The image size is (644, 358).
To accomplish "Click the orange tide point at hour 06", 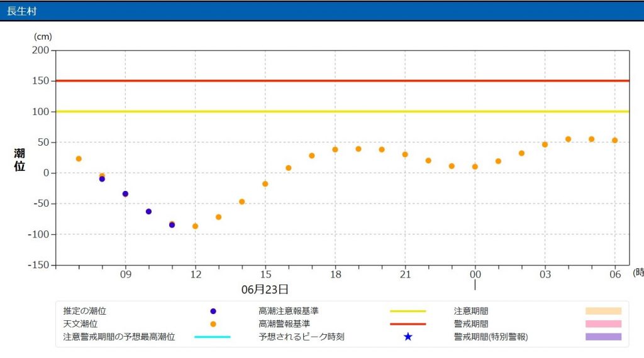I will pyautogui.click(x=615, y=141).
